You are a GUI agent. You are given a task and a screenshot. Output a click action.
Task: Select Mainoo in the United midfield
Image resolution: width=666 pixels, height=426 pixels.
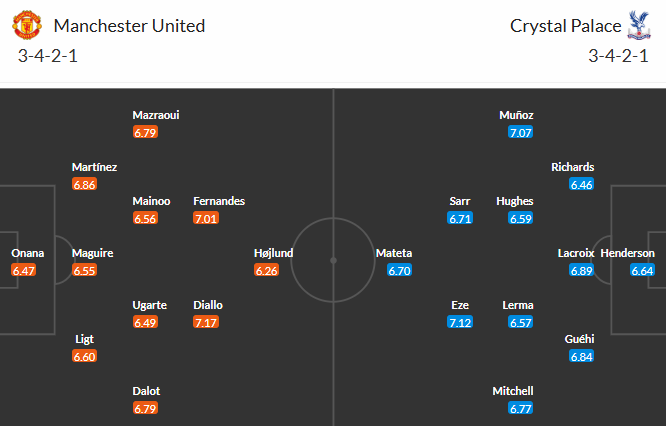151,201
